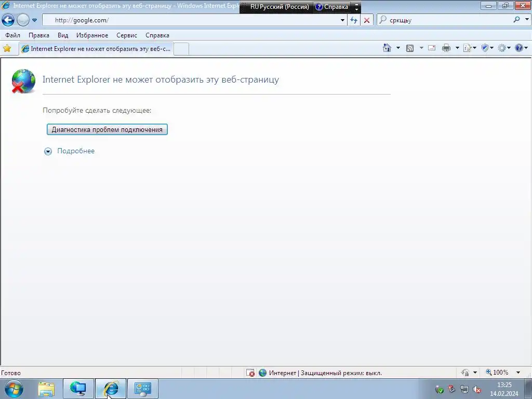Open the language bar options arrow
This screenshot has width=532, height=399.
click(356, 6)
